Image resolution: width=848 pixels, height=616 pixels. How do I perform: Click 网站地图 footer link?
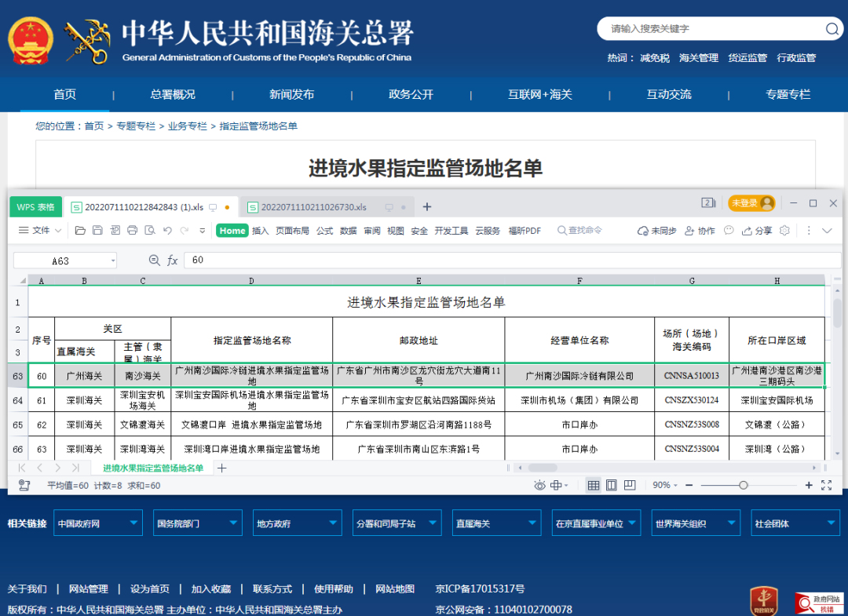pyautogui.click(x=395, y=589)
